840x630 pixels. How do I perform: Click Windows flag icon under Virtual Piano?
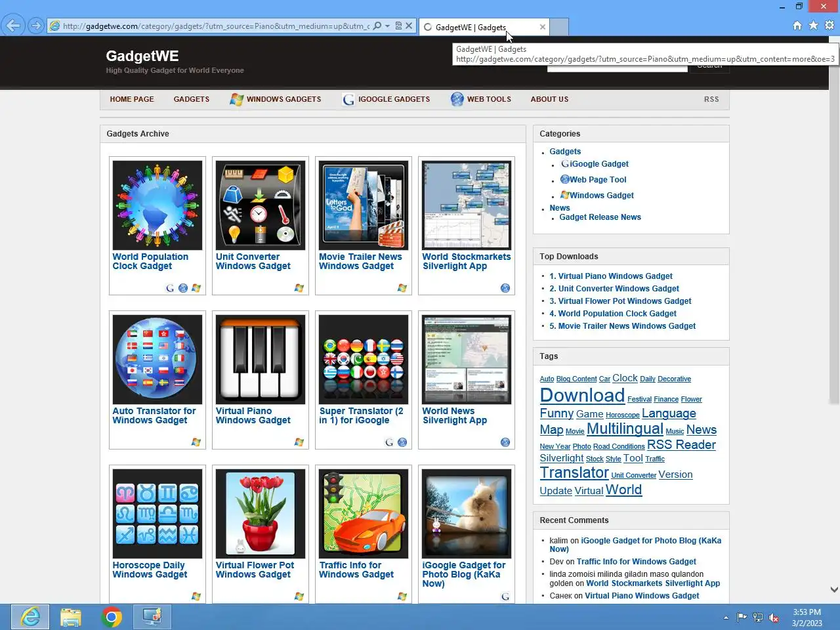click(x=299, y=442)
